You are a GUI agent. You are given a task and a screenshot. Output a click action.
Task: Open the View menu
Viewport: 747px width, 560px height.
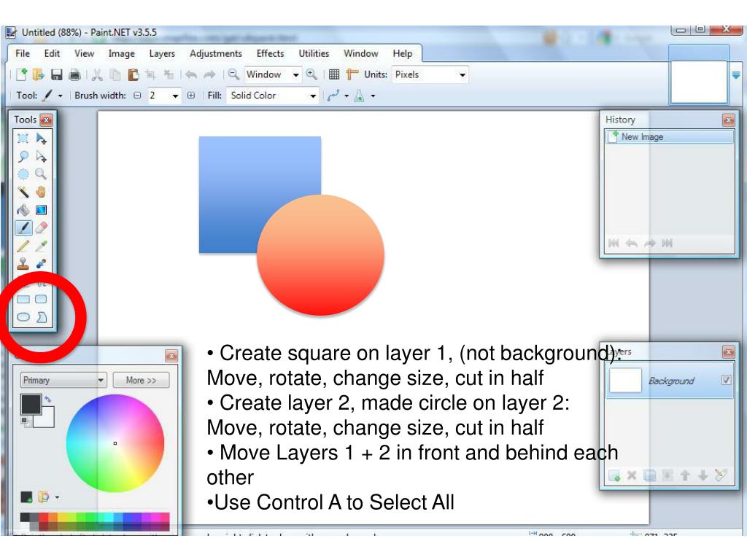[x=84, y=53]
